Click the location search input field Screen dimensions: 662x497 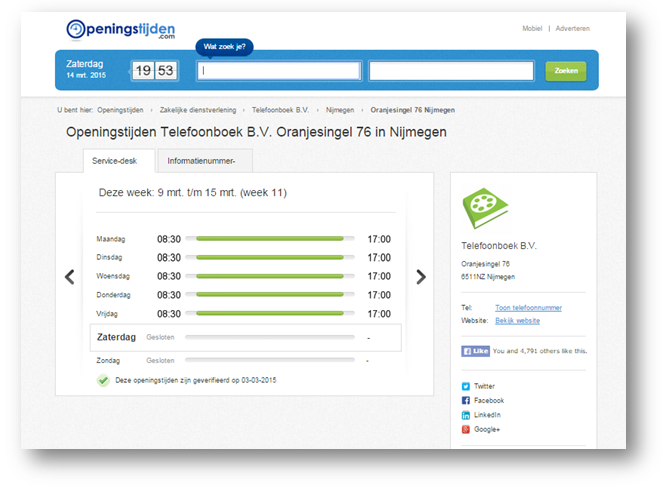[x=451, y=71]
